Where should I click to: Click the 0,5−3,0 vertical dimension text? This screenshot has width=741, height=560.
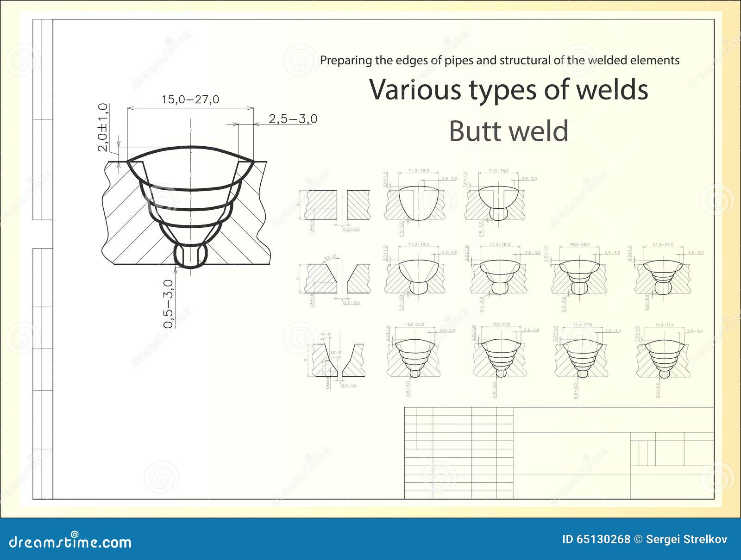coord(168,303)
